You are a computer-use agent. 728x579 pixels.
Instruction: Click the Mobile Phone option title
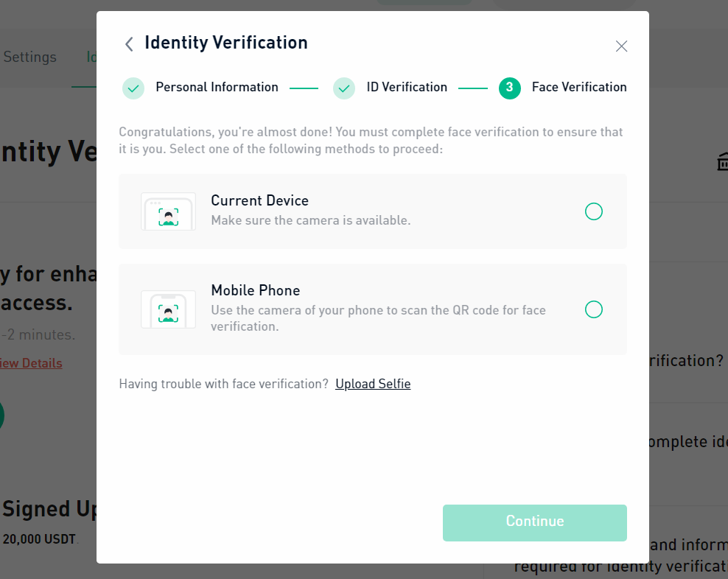click(x=256, y=290)
